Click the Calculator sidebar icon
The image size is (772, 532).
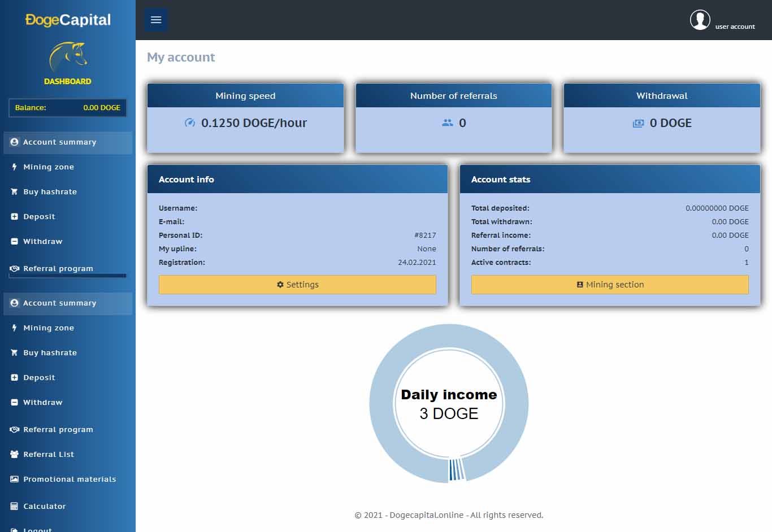pyautogui.click(x=15, y=506)
